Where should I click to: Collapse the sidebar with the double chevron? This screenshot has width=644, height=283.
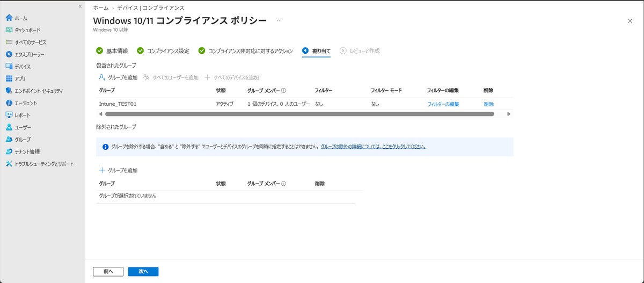click(x=80, y=6)
